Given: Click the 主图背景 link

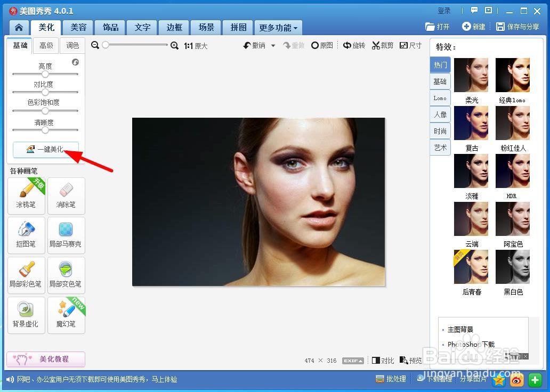Looking at the screenshot, I should pyautogui.click(x=460, y=330).
